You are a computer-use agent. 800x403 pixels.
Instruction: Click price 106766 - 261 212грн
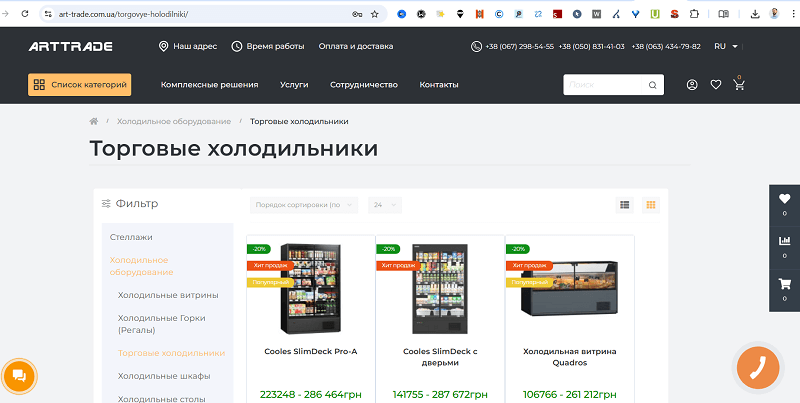point(570,395)
